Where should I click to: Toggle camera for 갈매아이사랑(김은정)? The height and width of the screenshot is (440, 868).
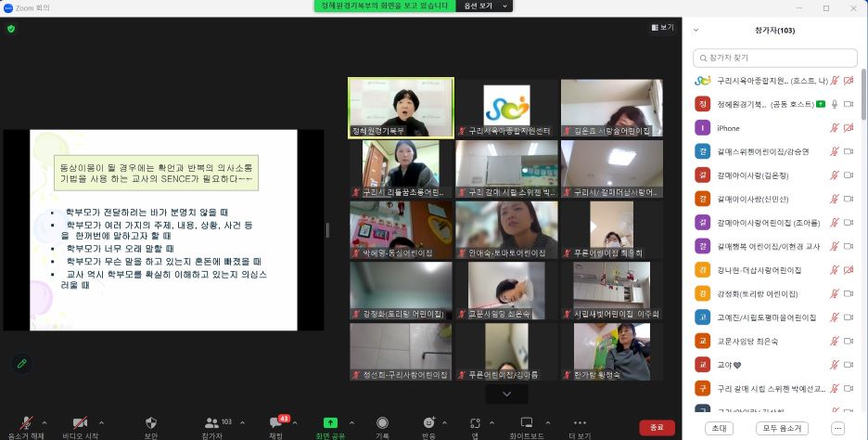pyautogui.click(x=849, y=175)
